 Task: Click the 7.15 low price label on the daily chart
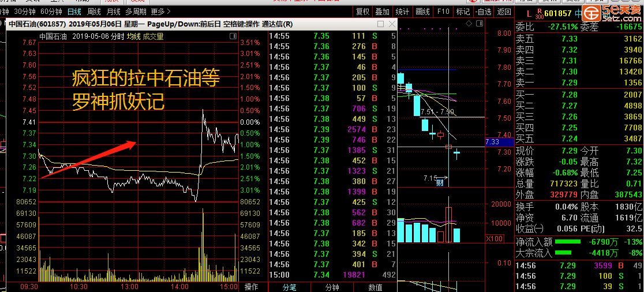coord(430,178)
